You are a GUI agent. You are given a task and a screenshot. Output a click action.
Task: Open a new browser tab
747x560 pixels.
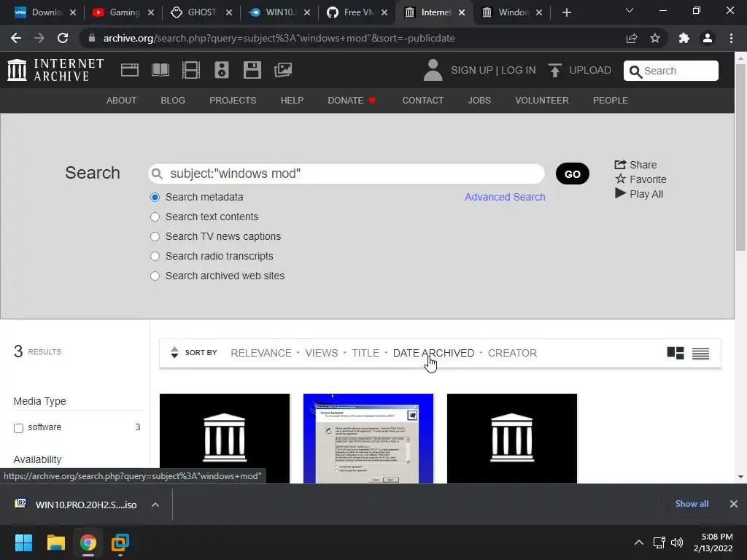[566, 12]
